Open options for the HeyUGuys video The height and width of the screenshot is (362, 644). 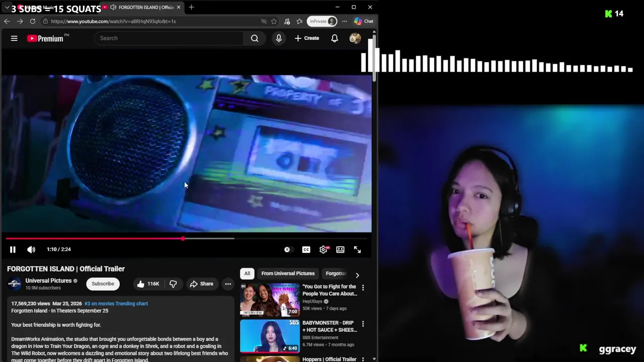(363, 288)
